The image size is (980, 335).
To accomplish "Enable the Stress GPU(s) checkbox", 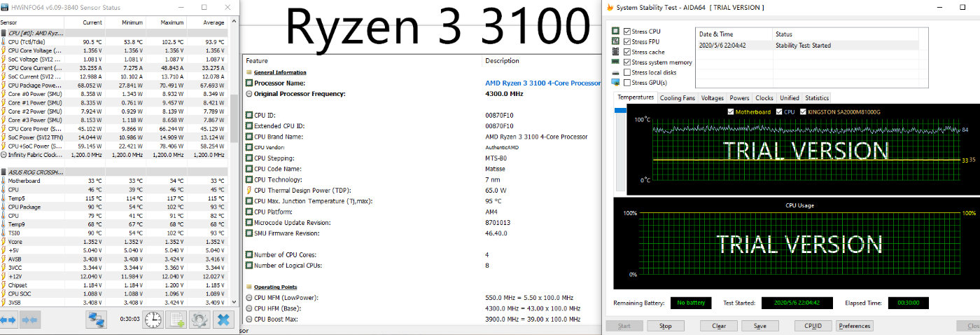I will click(627, 83).
